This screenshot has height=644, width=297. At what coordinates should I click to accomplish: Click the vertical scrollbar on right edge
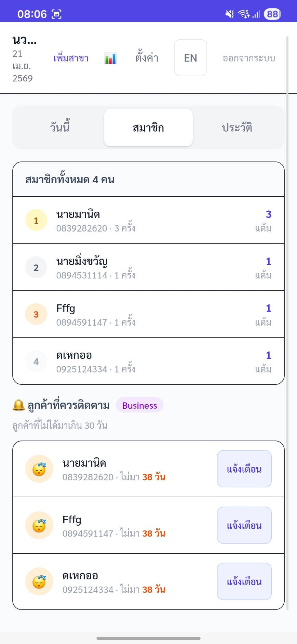point(287,321)
